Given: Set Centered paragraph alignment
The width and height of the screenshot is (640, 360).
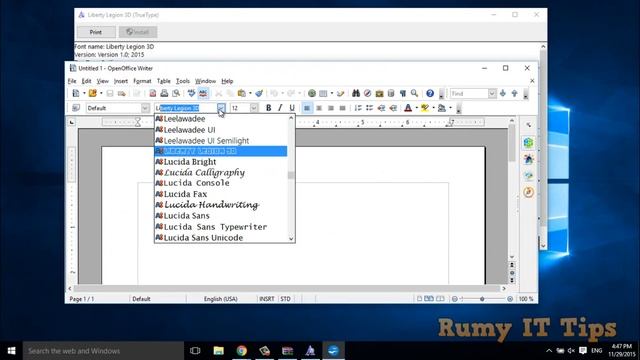Looking at the screenshot, I should tap(319, 108).
